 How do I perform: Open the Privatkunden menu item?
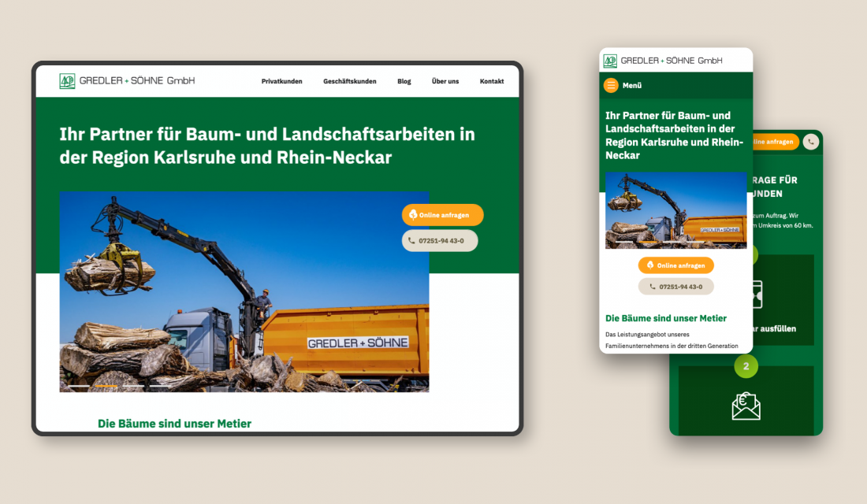[x=281, y=81]
